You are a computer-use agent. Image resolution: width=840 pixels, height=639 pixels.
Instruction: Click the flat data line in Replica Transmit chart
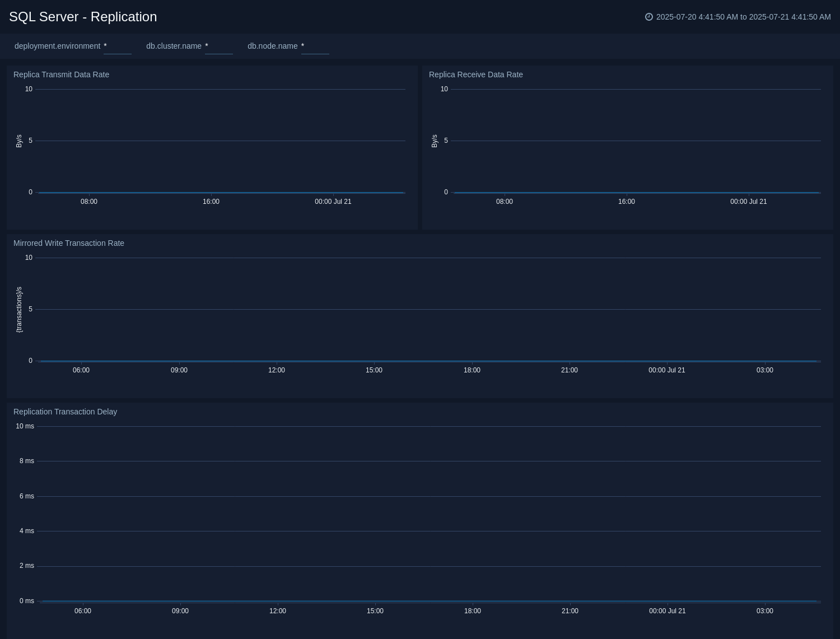221,193
